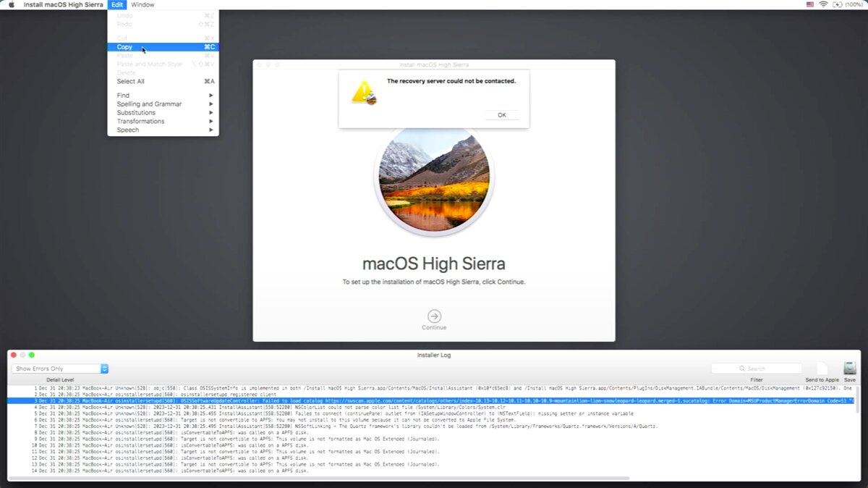
Task: Click the Filter label under search
Action: (x=757, y=380)
